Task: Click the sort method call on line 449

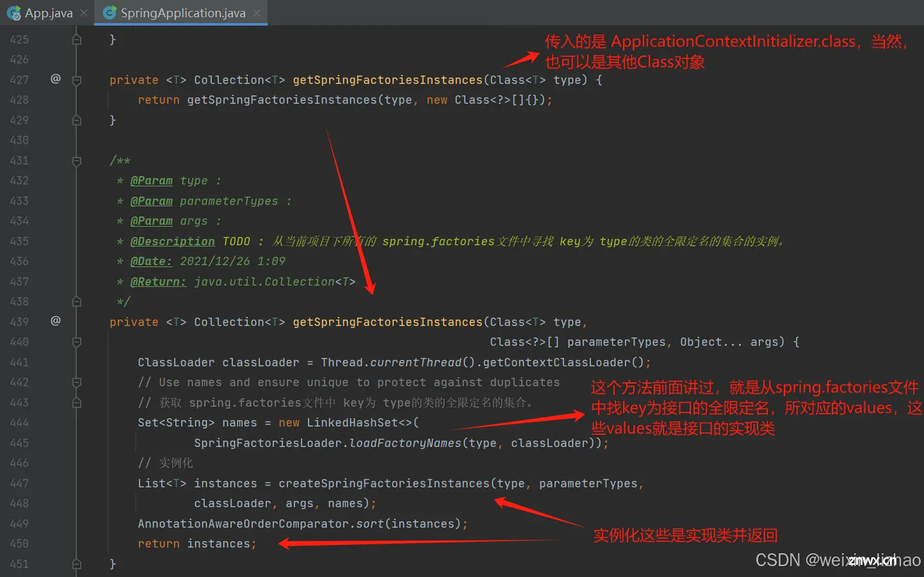Action: point(369,524)
